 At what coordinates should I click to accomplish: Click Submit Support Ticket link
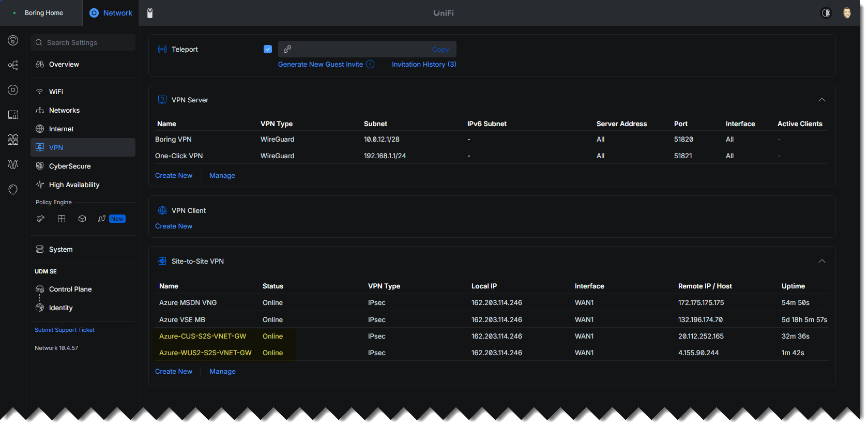[x=65, y=330]
